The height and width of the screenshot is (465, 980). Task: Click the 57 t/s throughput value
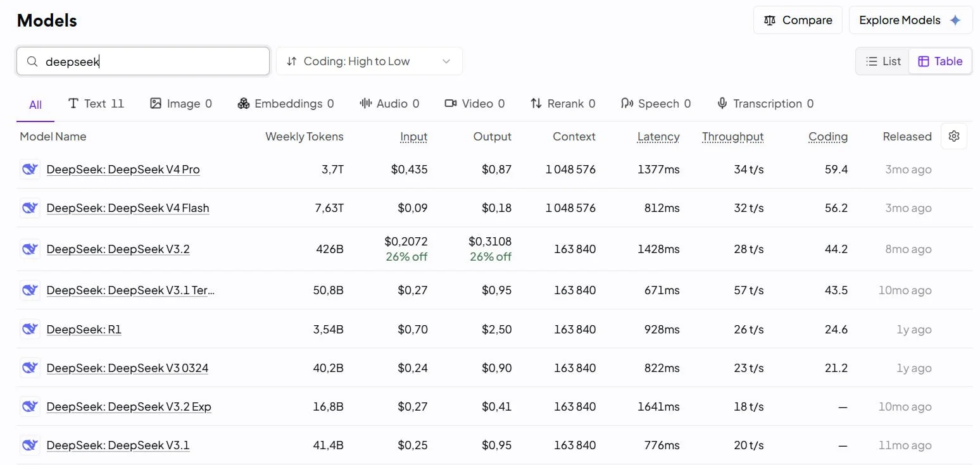point(748,290)
